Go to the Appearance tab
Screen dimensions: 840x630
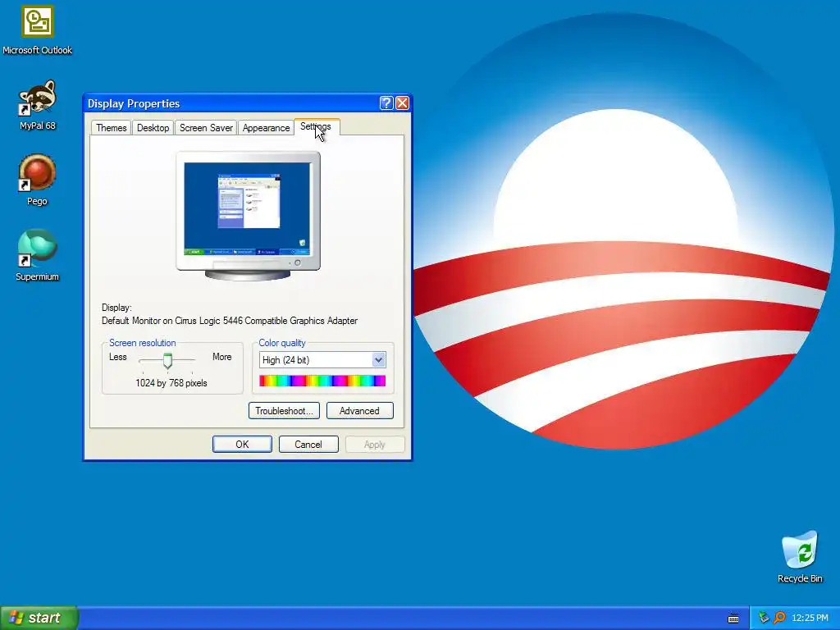pyautogui.click(x=266, y=128)
